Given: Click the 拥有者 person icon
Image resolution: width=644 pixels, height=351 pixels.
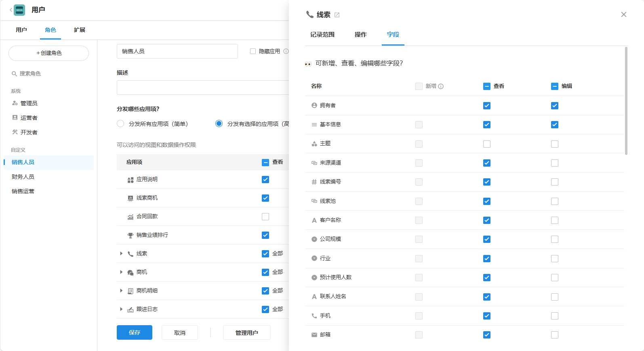Looking at the screenshot, I should [314, 105].
